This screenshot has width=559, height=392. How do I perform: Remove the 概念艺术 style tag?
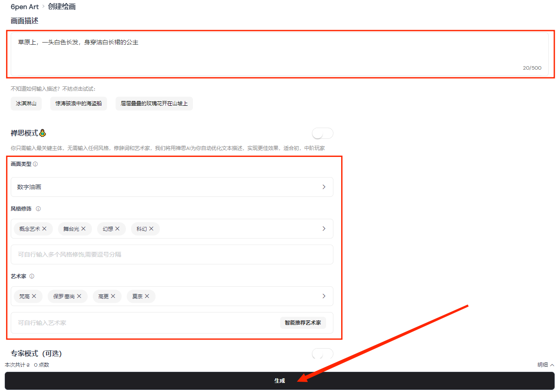tap(44, 229)
